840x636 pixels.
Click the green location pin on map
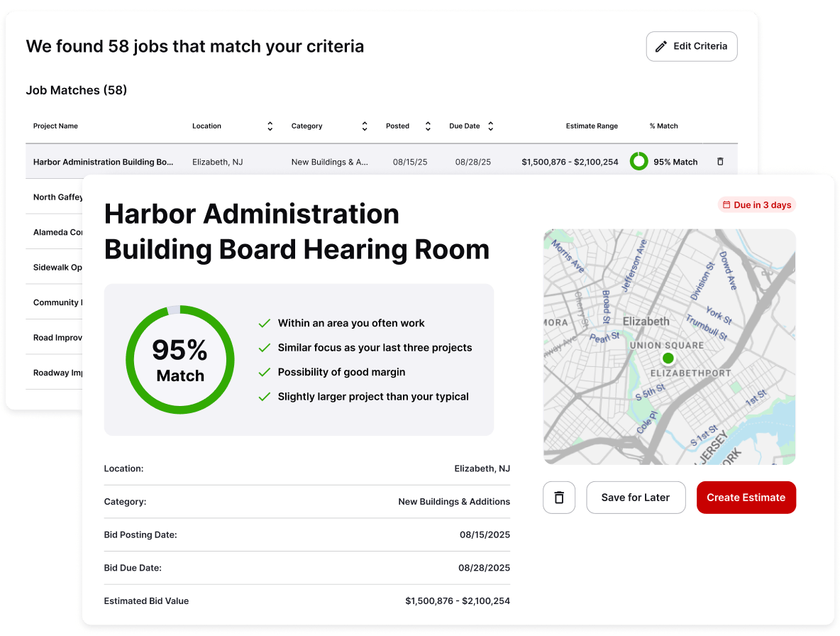point(668,358)
